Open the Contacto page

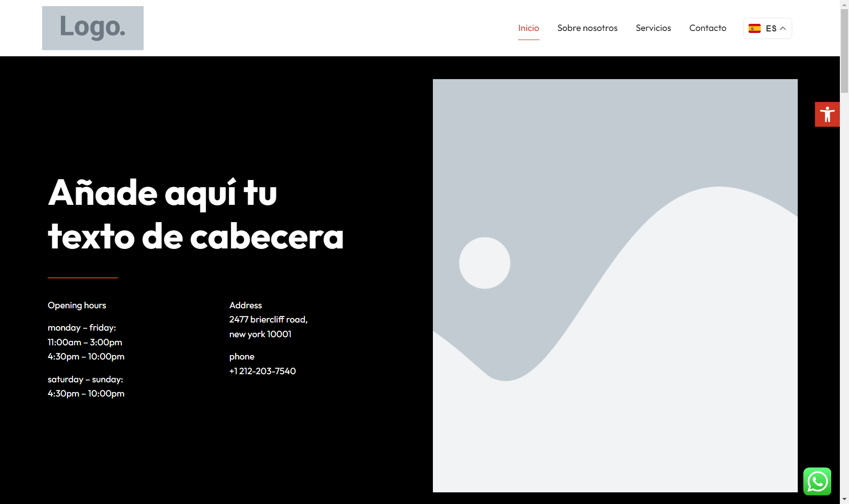coord(707,28)
